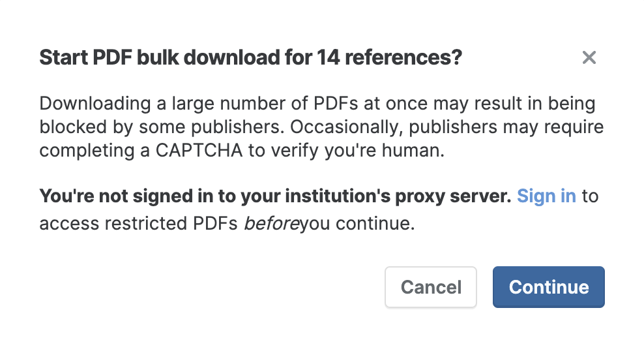Confirm PDF bulk download with Continue

tap(549, 287)
